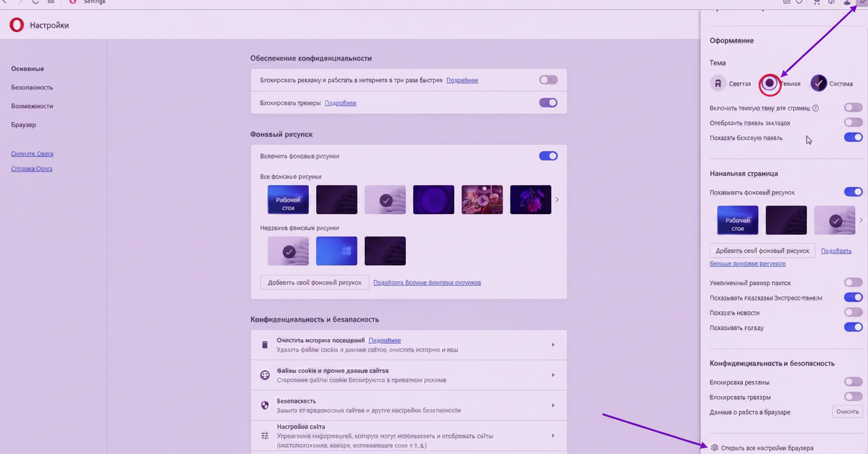Click the shield icon in the Безопасность row

pos(265,405)
